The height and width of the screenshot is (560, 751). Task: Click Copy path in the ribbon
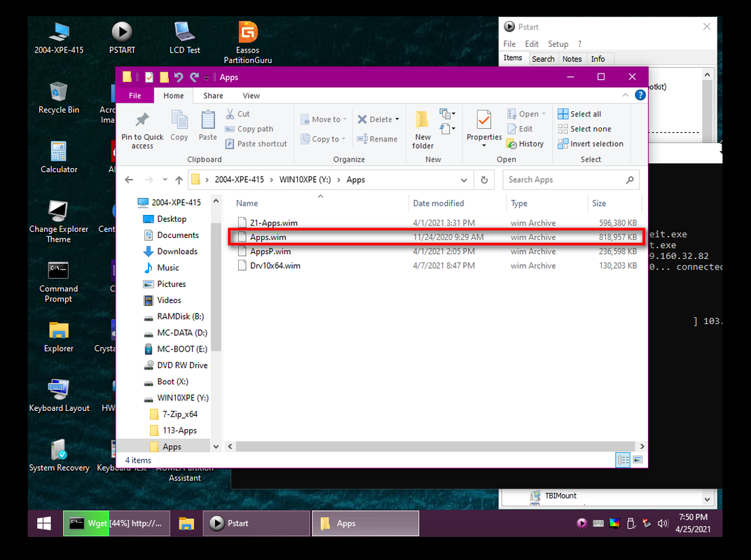tap(249, 129)
